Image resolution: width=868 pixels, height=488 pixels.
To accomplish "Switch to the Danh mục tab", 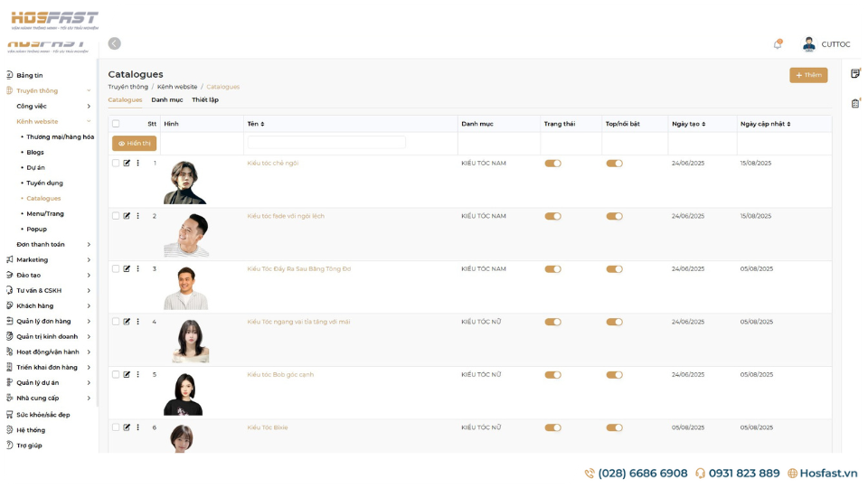I will click(166, 100).
